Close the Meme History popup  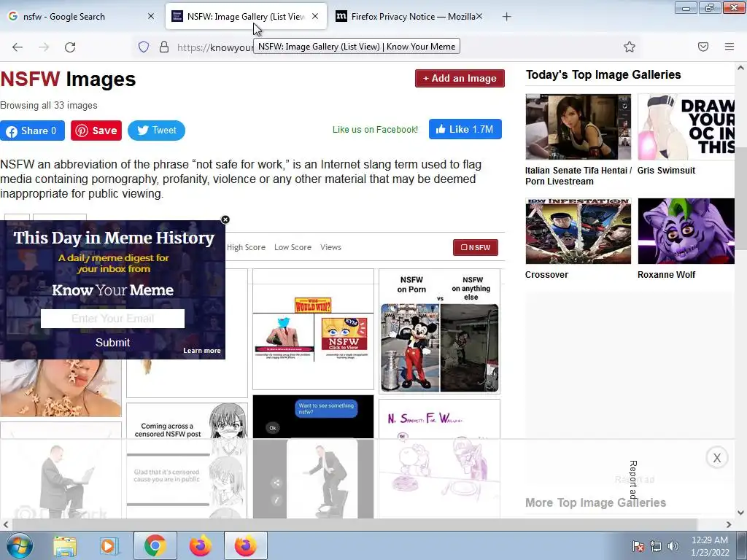(225, 219)
